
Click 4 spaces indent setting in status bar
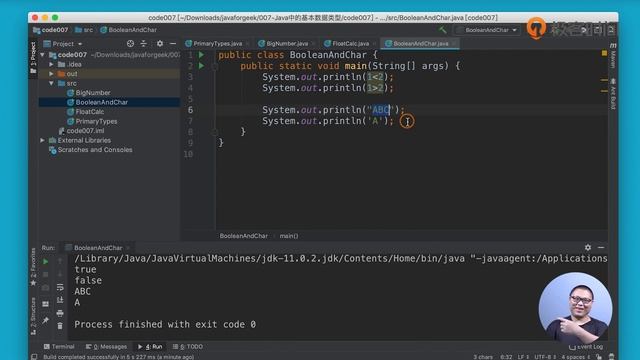click(576, 357)
